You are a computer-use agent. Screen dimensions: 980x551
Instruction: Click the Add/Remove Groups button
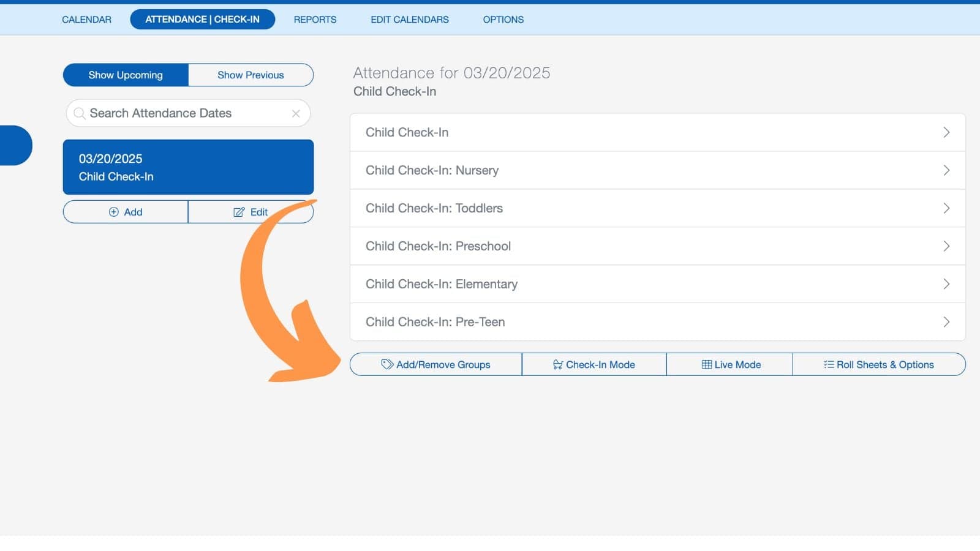click(436, 364)
